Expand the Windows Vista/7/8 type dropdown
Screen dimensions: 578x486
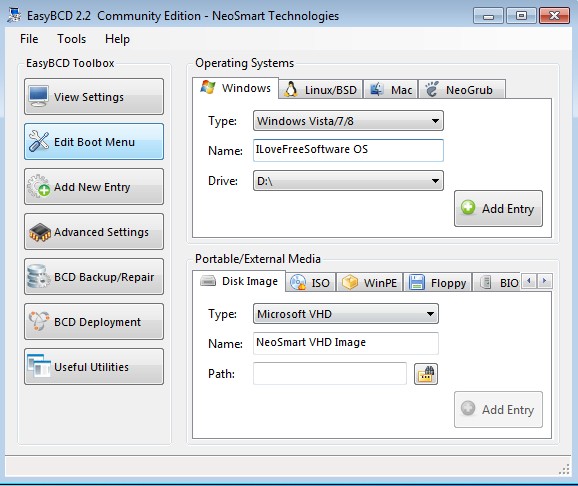[348, 121]
